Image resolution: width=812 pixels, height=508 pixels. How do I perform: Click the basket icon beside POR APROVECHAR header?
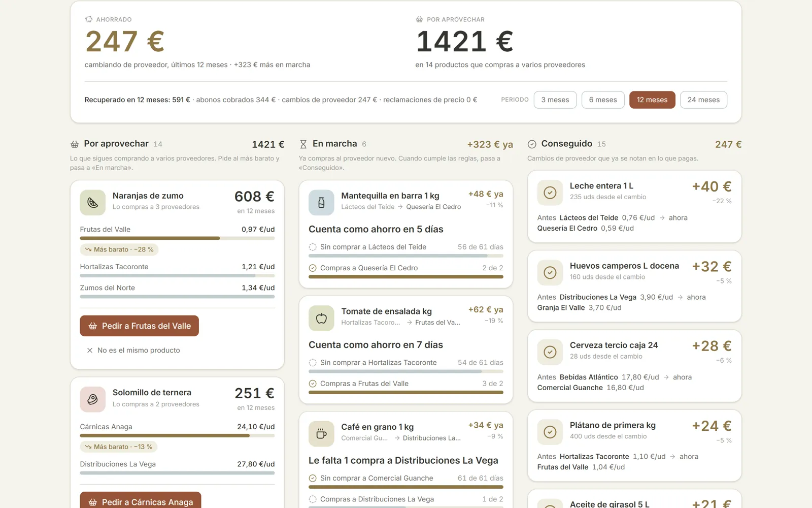[419, 19]
